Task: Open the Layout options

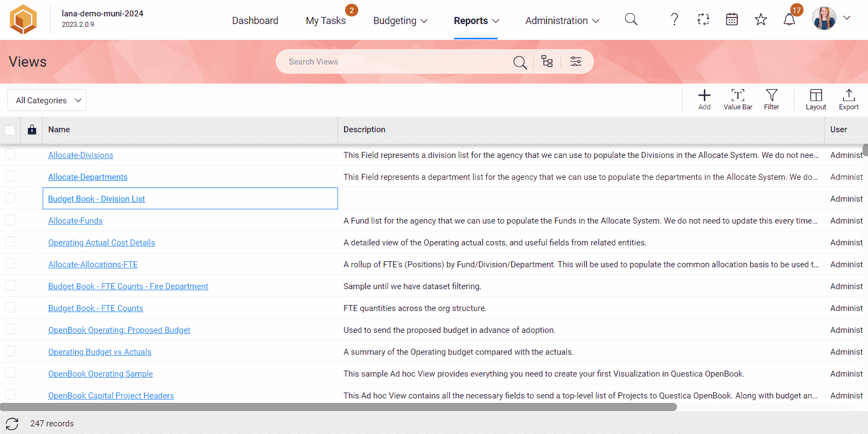Action: (x=815, y=99)
